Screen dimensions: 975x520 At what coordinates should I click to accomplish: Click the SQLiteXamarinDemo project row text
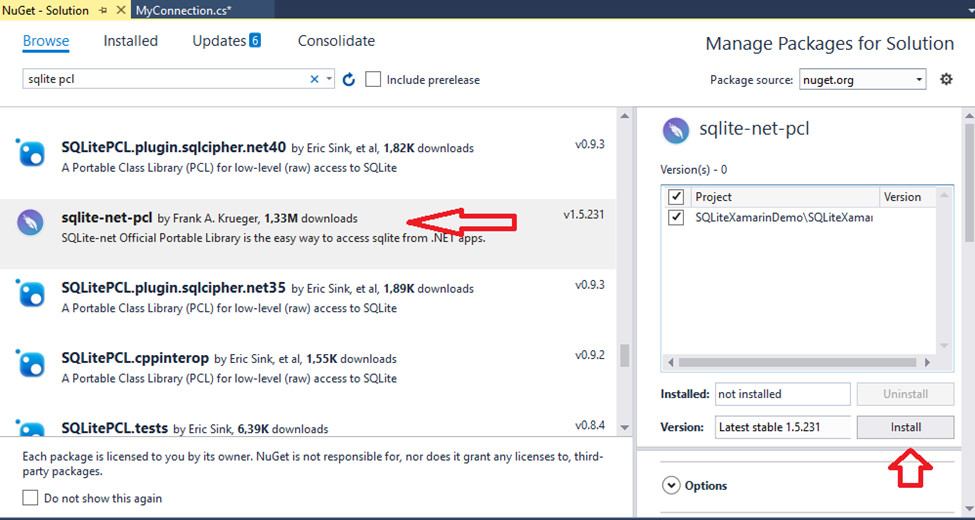click(784, 218)
